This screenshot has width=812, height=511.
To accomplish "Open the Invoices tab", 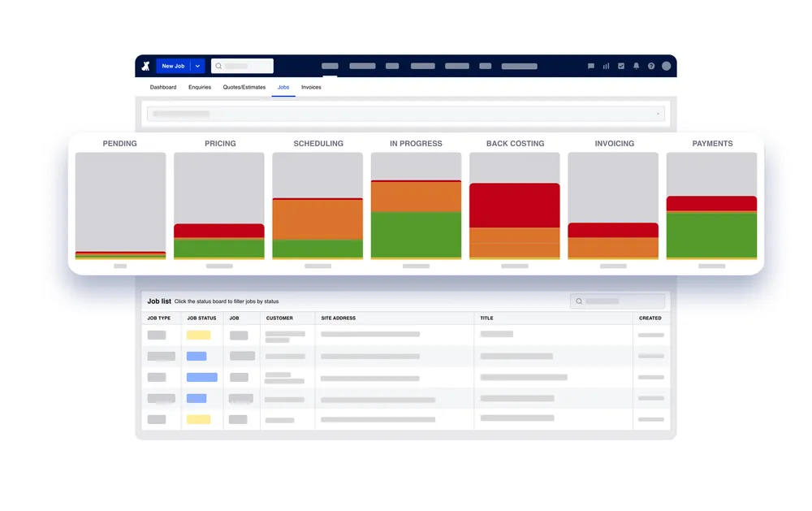I will click(x=311, y=87).
